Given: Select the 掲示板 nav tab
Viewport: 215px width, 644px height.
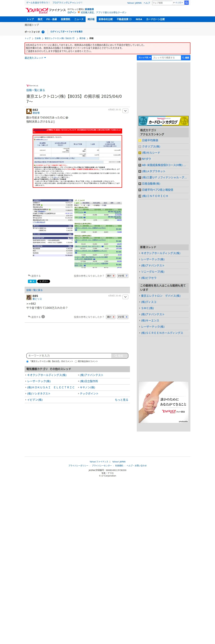Looking at the screenshot, I should (x=91, y=19).
